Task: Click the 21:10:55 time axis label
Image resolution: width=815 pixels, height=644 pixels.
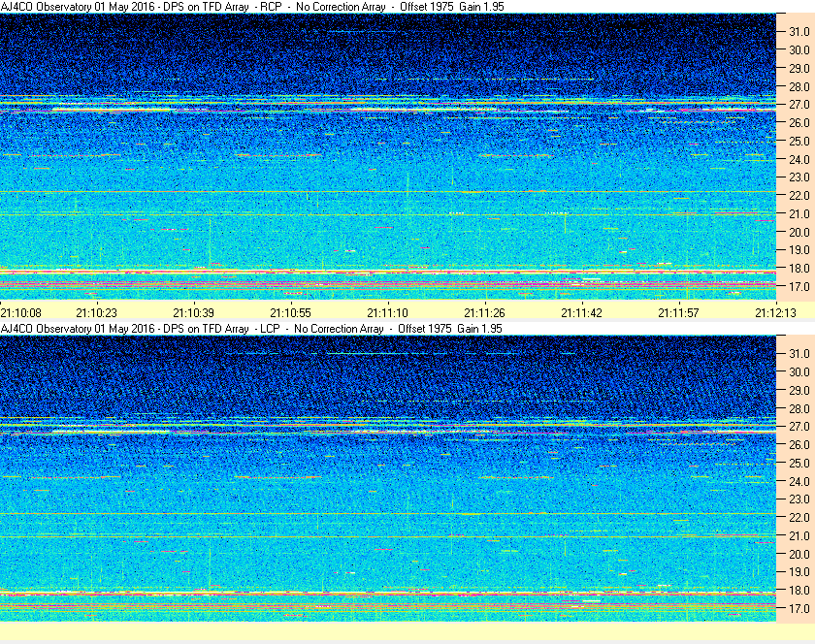Action: tap(290, 313)
